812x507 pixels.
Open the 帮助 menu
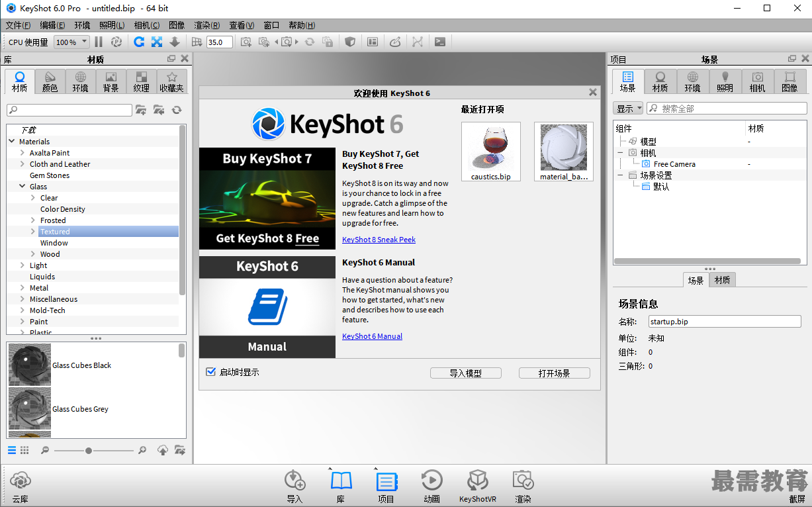point(302,25)
